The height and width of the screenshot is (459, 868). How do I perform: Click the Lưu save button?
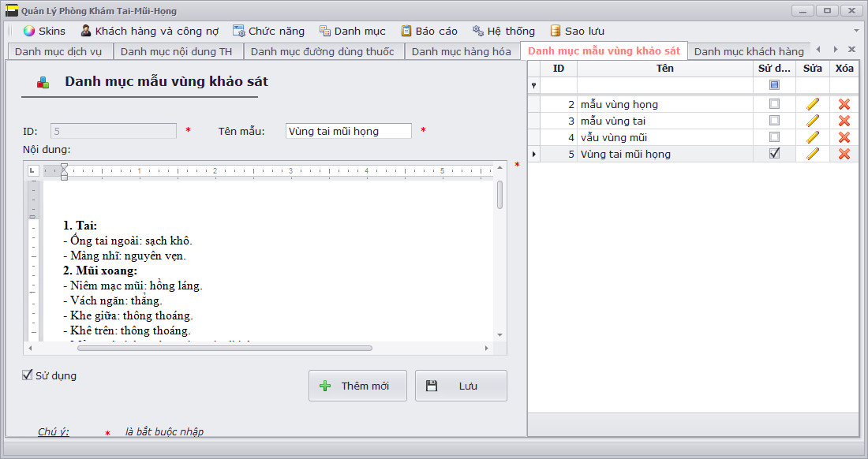click(461, 386)
